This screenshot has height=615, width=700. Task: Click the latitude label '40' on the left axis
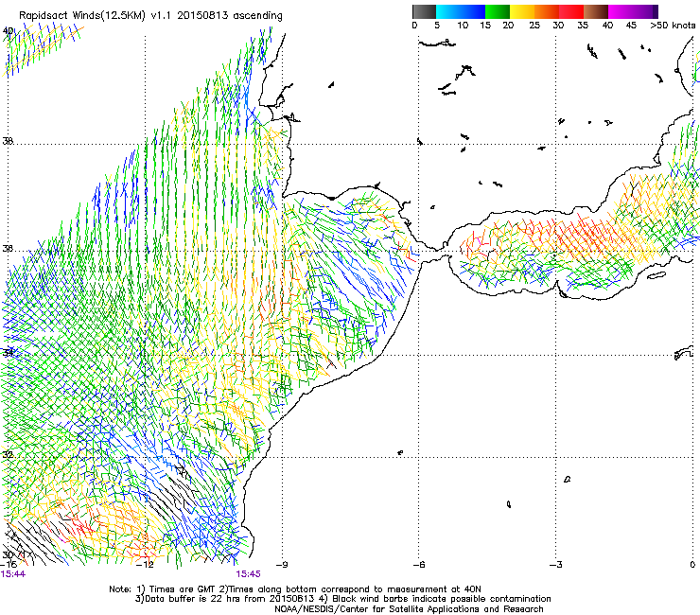(8, 31)
